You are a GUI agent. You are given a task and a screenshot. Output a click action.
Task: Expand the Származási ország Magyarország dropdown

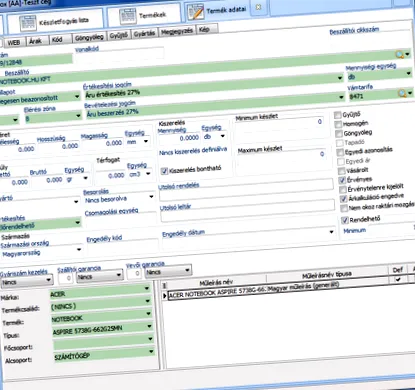(x=79, y=249)
